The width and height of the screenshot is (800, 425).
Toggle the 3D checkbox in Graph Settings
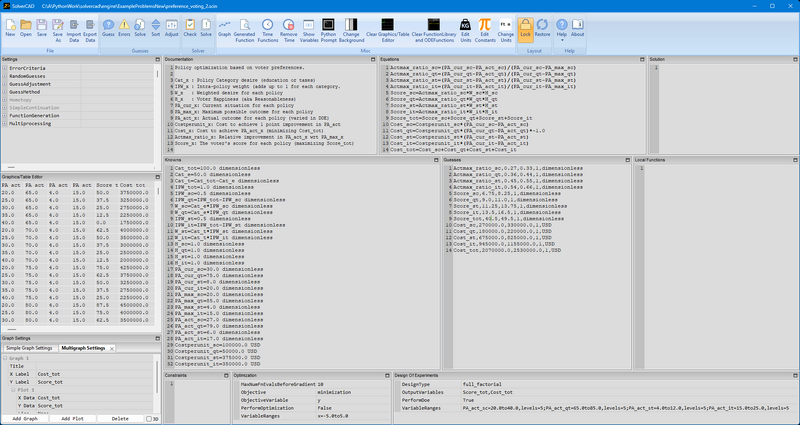tap(149, 419)
